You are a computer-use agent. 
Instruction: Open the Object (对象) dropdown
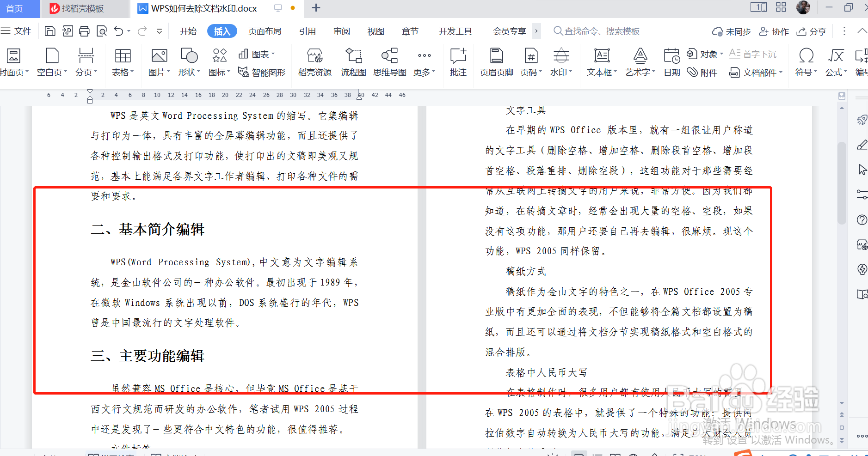tap(705, 54)
